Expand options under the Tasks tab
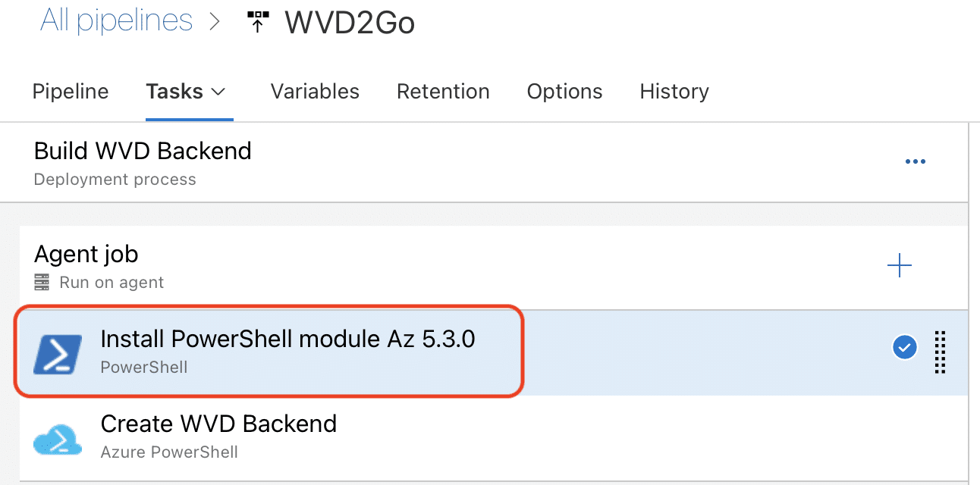980x485 pixels. (x=218, y=92)
